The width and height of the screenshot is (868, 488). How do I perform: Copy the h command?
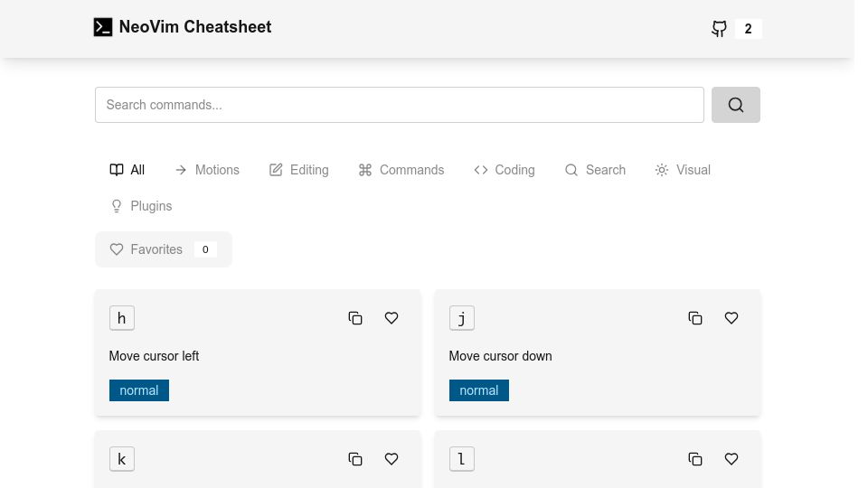[355, 318]
